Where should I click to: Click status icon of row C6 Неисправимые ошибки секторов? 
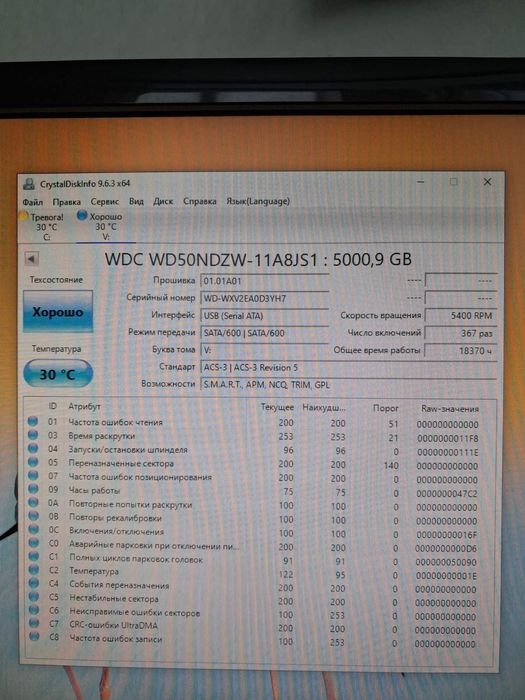tap(34, 609)
